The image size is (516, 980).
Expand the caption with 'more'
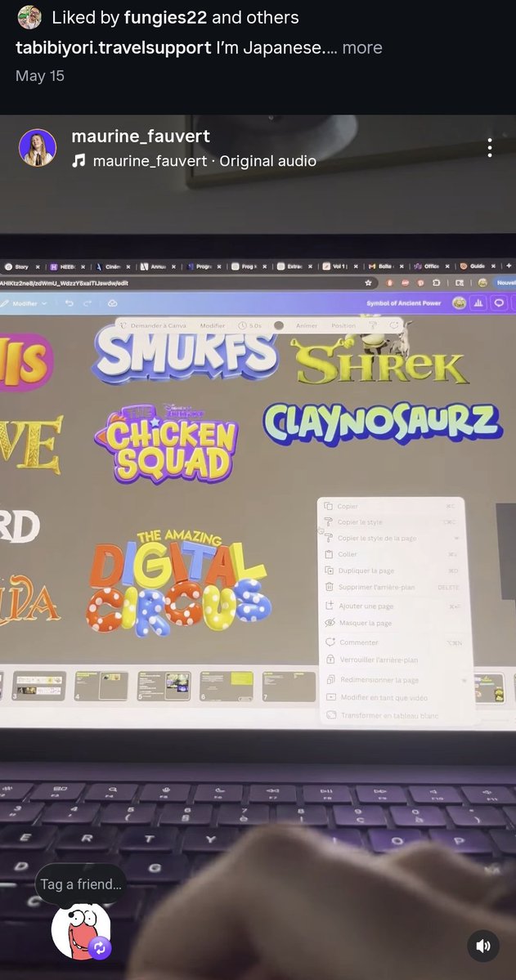pos(362,47)
